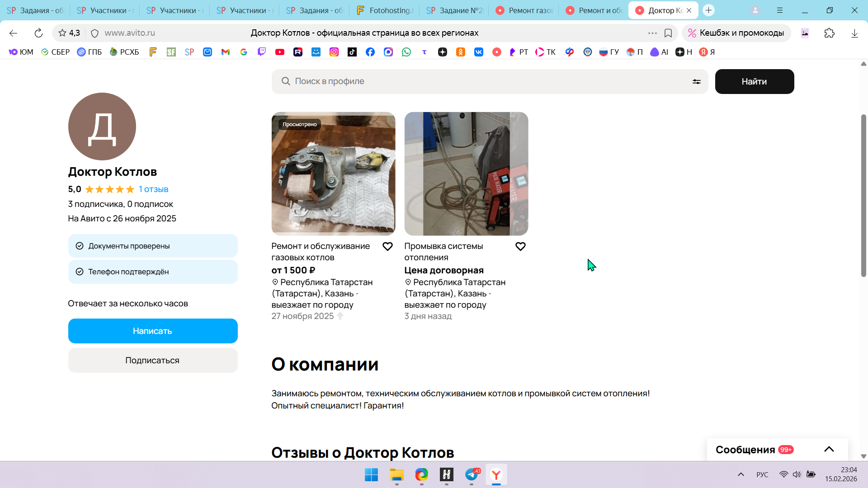Open YouTube bookmark icon

[x=280, y=52]
